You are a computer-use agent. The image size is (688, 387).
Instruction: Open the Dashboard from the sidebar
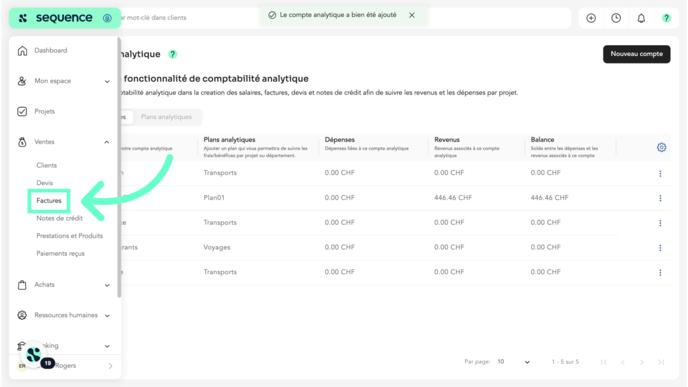[x=51, y=50]
